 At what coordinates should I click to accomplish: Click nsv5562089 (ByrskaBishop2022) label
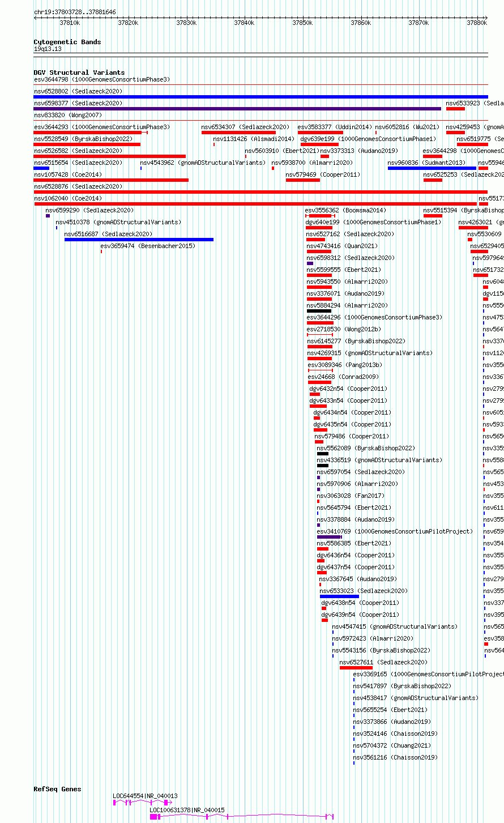pyautogui.click(x=366, y=448)
